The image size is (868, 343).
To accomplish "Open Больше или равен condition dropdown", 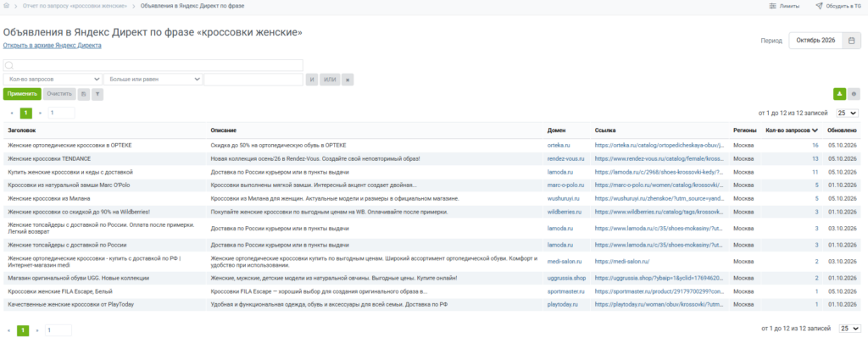I will tap(153, 80).
